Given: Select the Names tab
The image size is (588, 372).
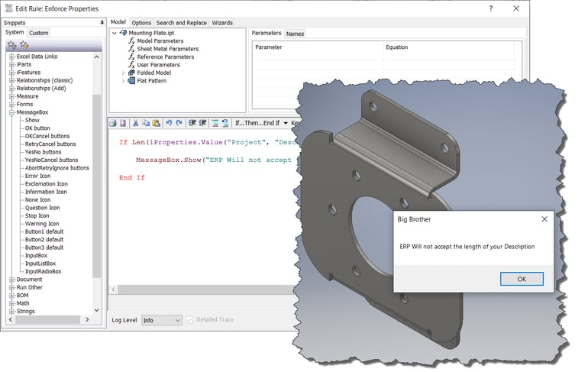Looking at the screenshot, I should 295,34.
